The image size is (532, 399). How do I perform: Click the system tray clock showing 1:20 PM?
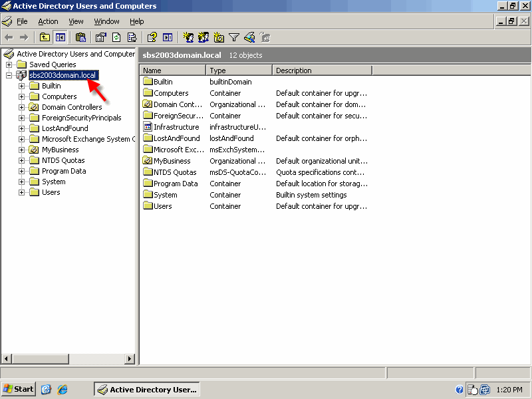coord(509,390)
